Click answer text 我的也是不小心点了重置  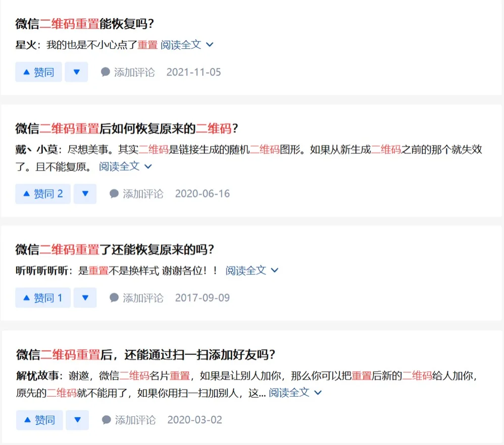tap(102, 44)
